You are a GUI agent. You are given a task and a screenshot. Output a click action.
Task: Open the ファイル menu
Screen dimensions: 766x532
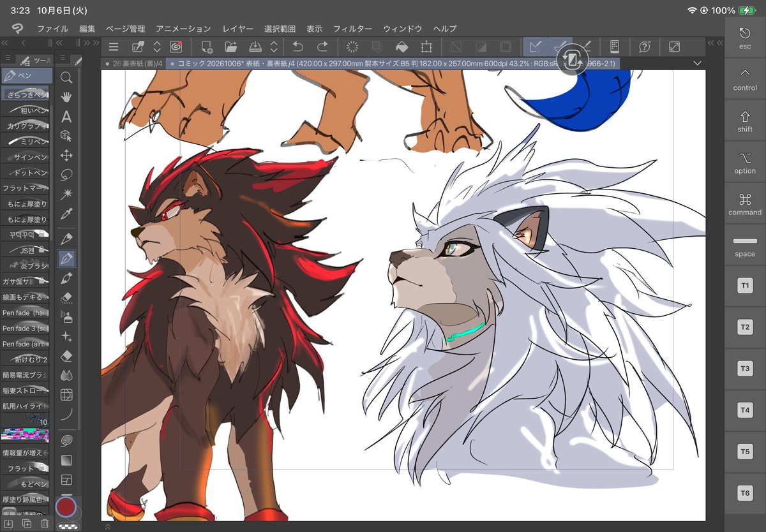52,29
